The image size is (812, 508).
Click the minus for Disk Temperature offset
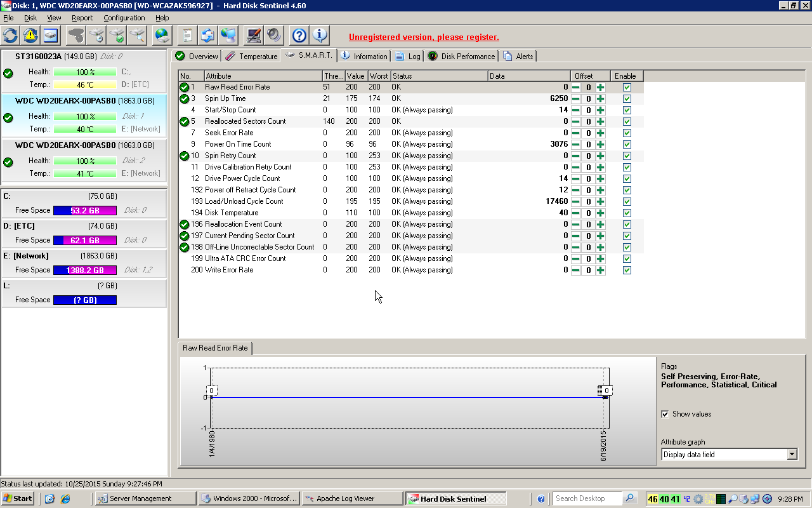pos(576,213)
